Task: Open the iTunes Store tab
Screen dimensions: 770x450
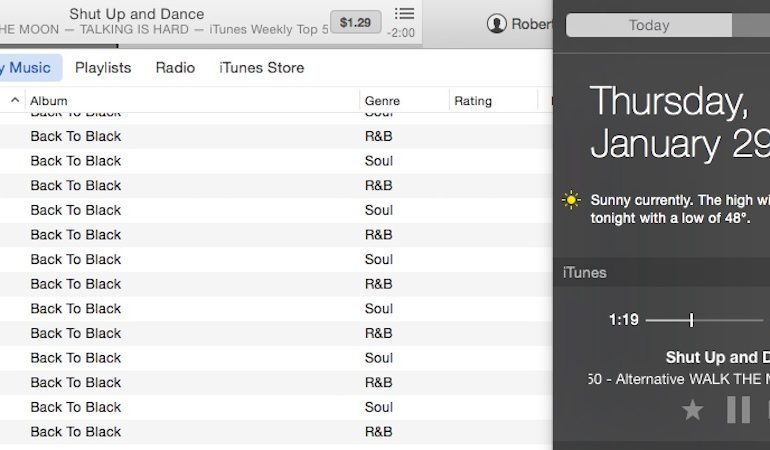Action: coord(261,68)
